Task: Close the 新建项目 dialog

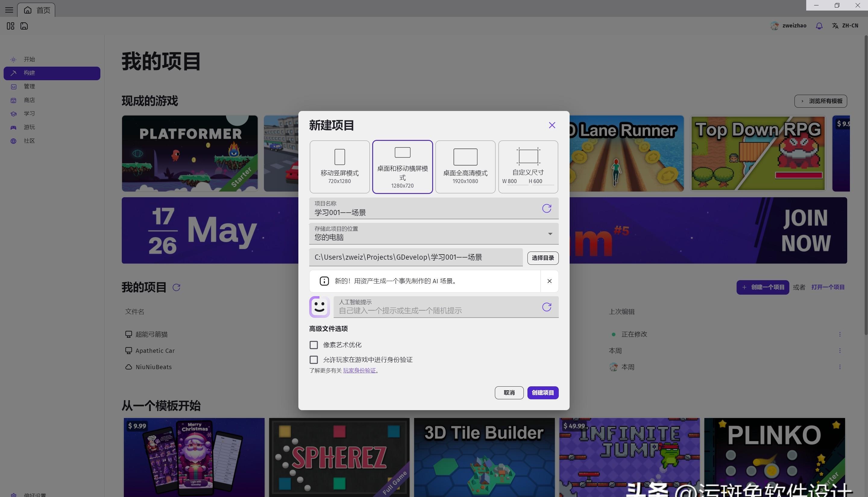Action: tap(552, 125)
